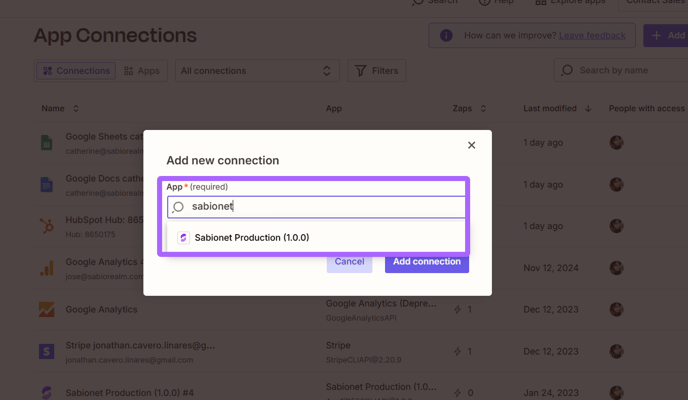Image resolution: width=688 pixels, height=400 pixels.
Task: Click the Stripe app icon
Action: pos(47,351)
